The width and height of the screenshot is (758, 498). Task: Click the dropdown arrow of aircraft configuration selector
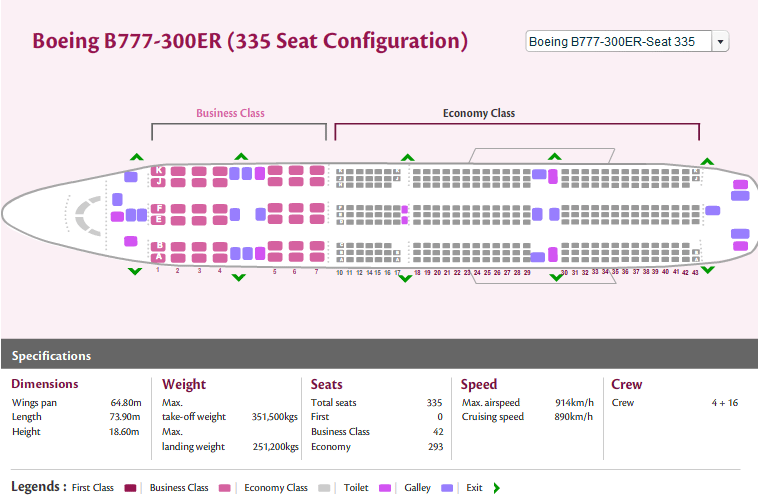721,42
